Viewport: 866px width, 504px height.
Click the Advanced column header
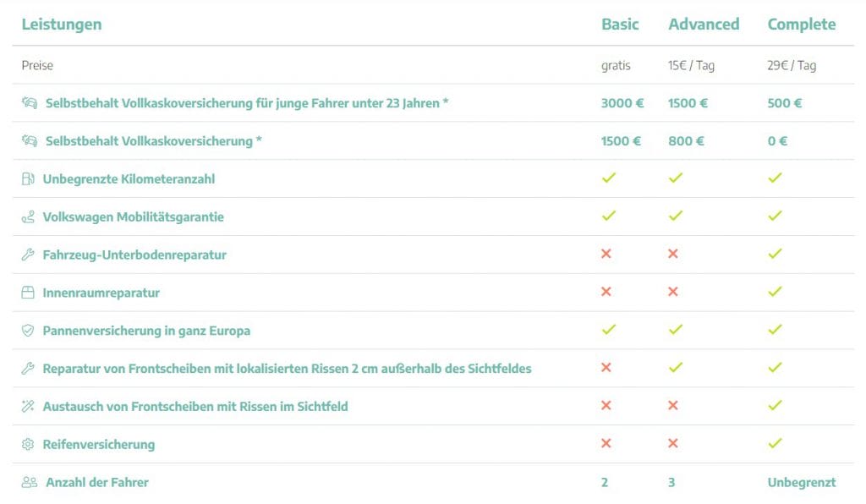704,25
